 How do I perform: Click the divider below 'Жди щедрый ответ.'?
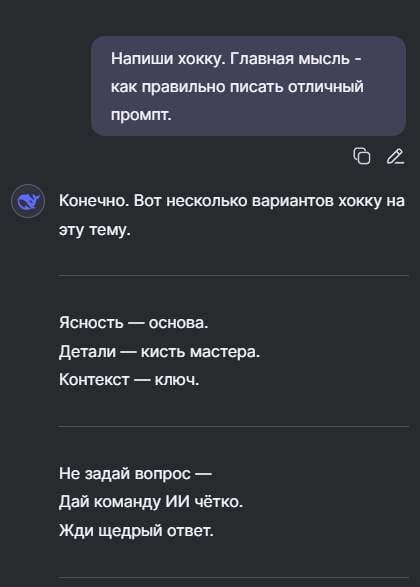click(233, 578)
